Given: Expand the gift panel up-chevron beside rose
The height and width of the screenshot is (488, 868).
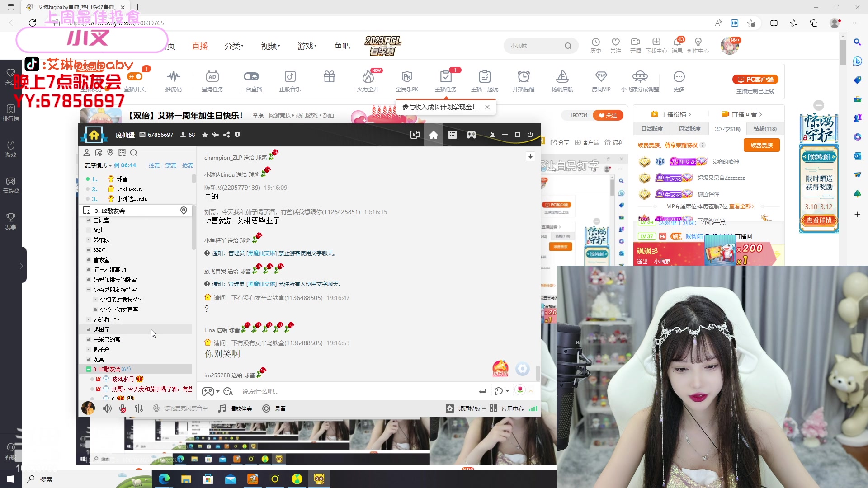Looking at the screenshot, I should (x=531, y=391).
